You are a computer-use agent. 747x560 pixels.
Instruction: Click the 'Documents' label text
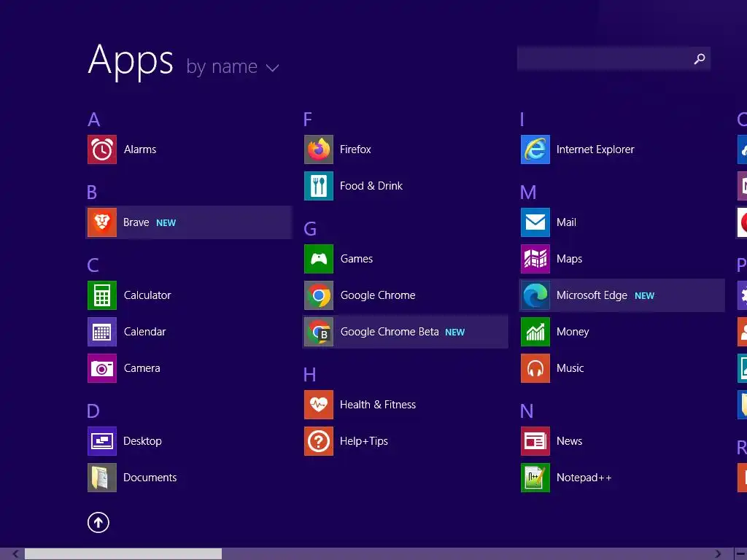click(150, 478)
